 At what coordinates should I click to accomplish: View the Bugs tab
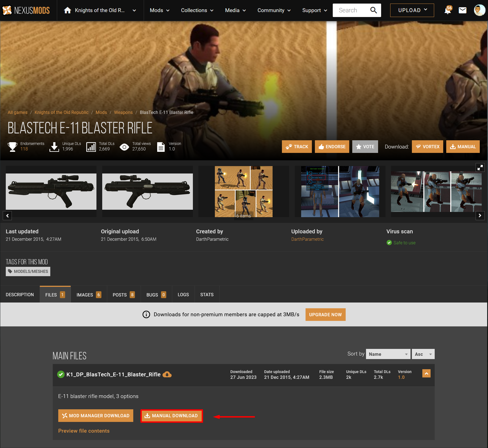(156, 295)
